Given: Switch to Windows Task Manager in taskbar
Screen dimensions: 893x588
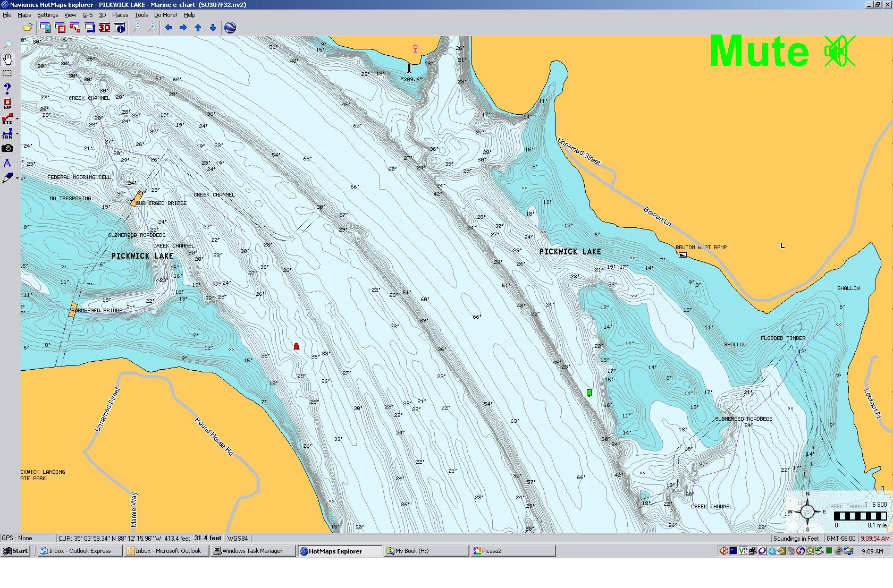Looking at the screenshot, I should tap(252, 551).
